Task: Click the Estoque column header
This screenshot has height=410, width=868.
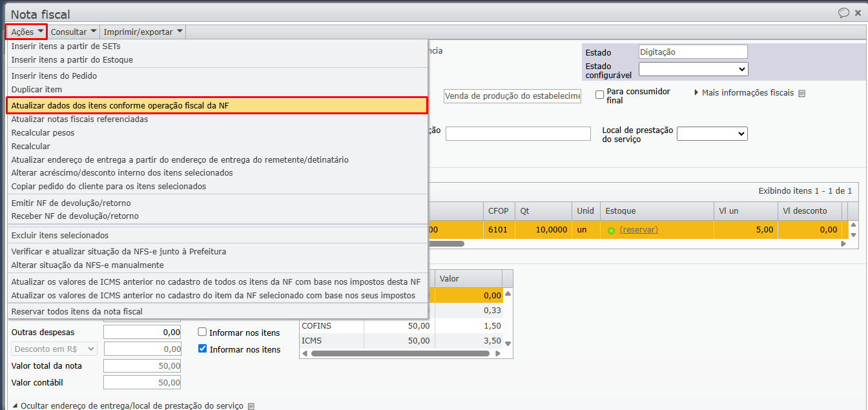Action: [x=657, y=211]
